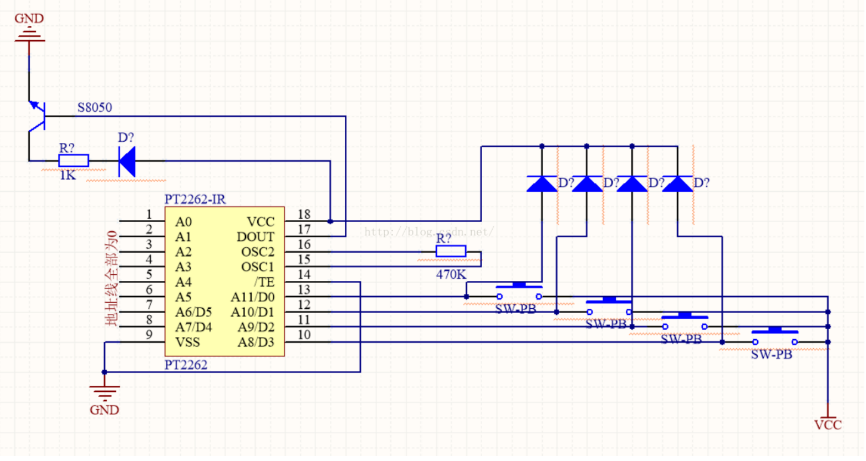
Task: Click the S8050 designator text
Action: [94, 107]
